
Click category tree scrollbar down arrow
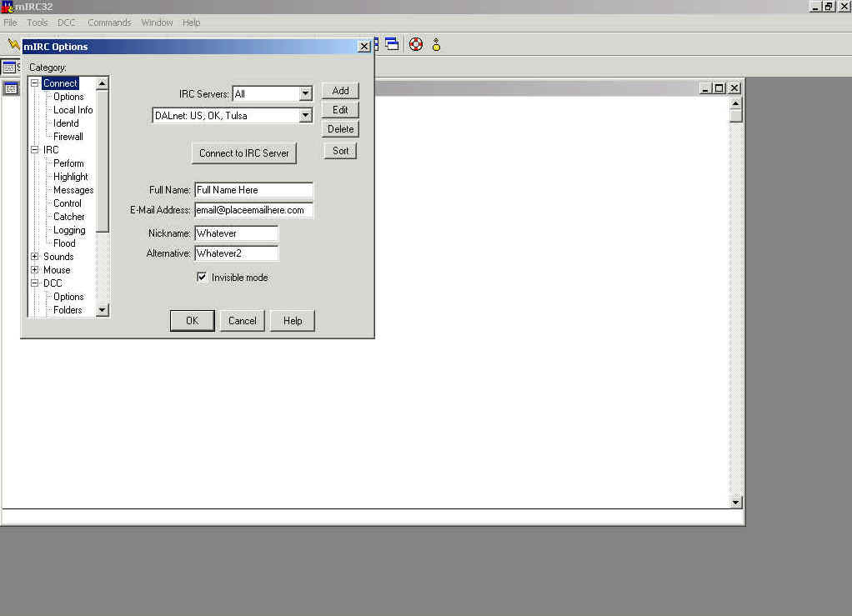coord(103,310)
